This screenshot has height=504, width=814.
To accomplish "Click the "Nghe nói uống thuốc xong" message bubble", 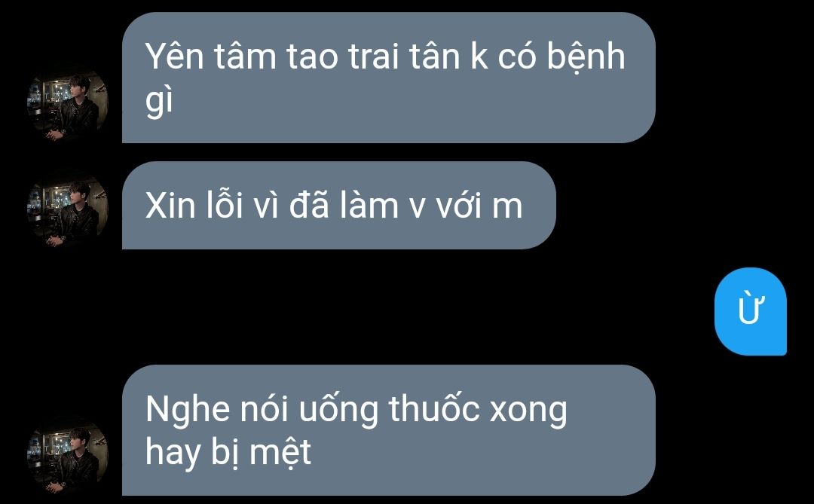I will [388, 430].
